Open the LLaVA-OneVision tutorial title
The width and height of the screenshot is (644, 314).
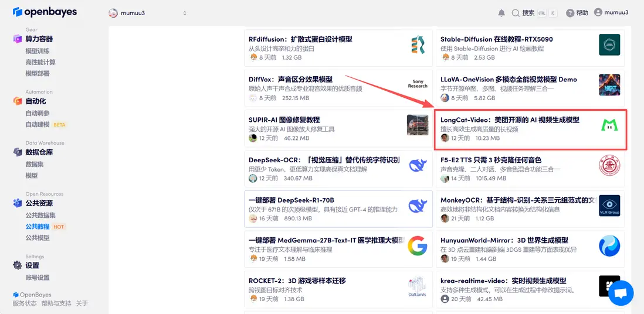click(509, 79)
